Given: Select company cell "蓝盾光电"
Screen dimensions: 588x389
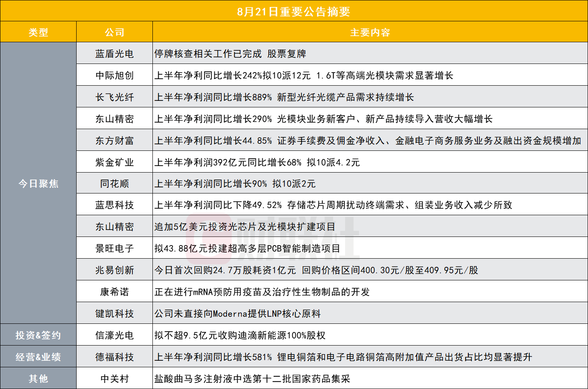Looking at the screenshot, I should pos(115,54).
